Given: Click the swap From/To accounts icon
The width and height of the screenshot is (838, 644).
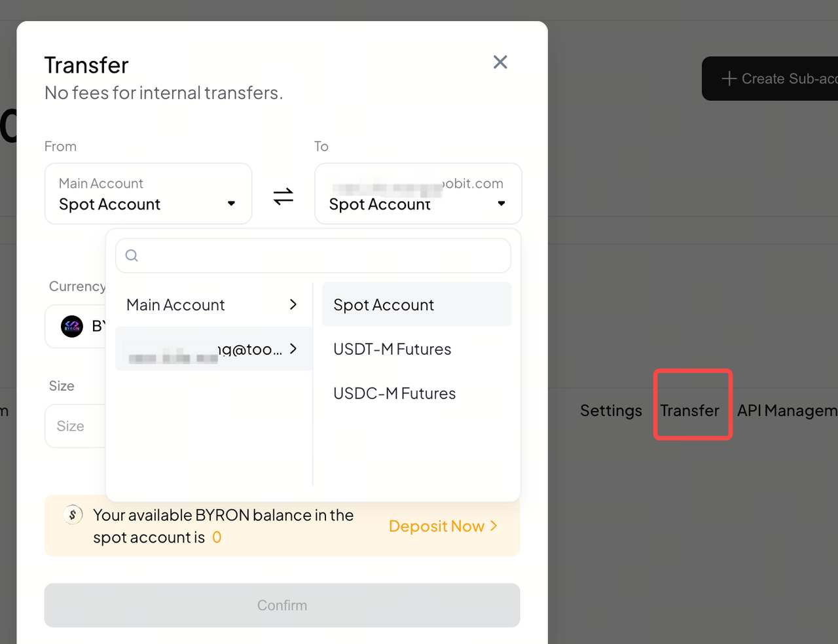Looking at the screenshot, I should pos(283,196).
